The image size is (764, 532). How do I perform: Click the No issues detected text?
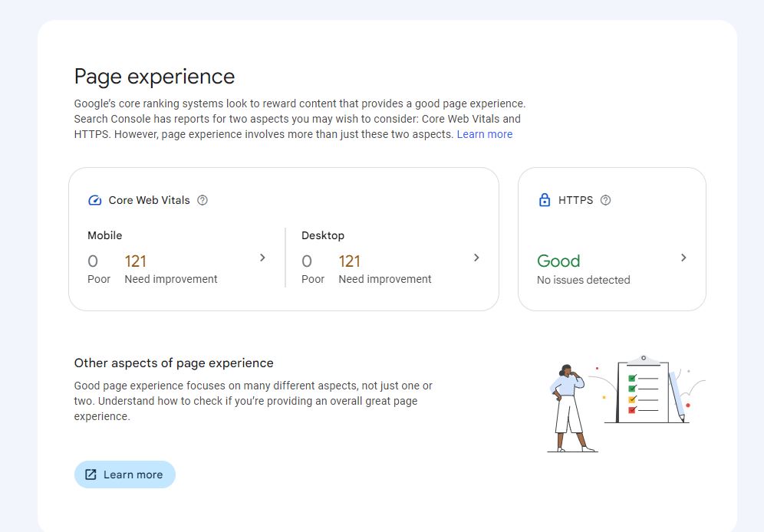click(x=583, y=280)
